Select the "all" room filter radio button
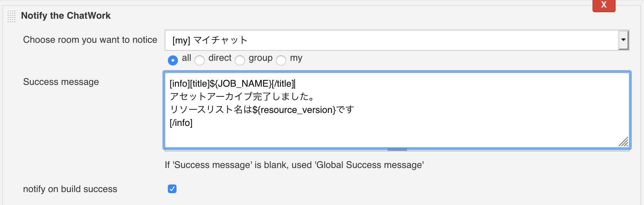The height and width of the screenshot is (205, 644). tap(173, 60)
